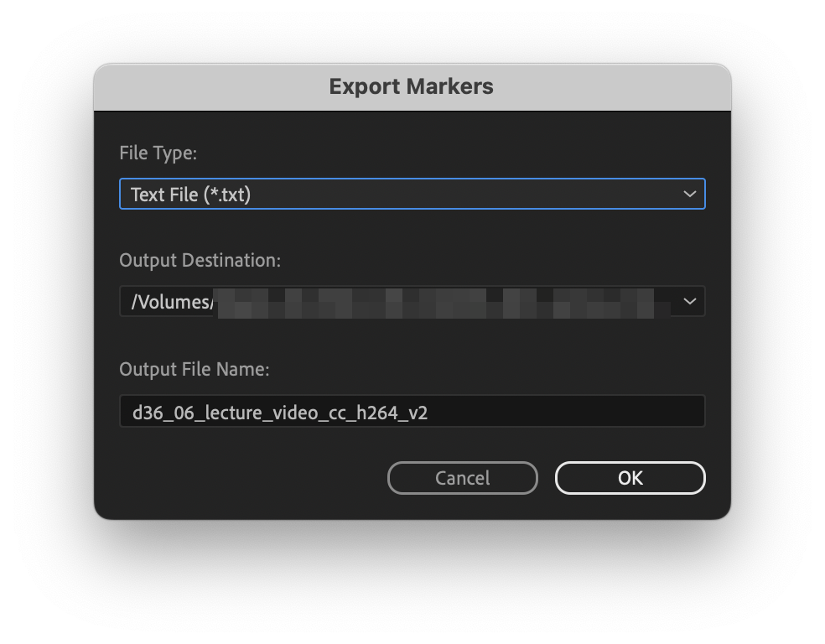Open the Output Destination dropdown
The width and height of the screenshot is (825, 644).
click(x=412, y=301)
